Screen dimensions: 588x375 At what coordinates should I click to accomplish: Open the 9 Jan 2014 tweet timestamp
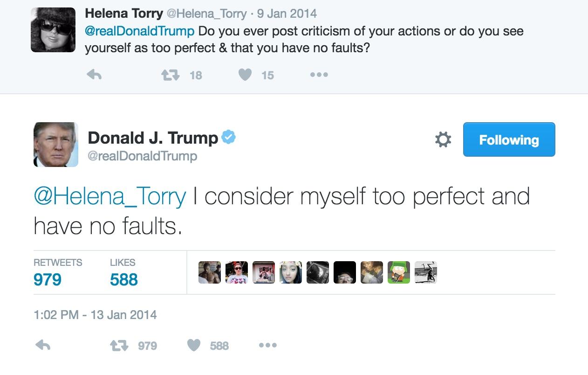click(287, 14)
